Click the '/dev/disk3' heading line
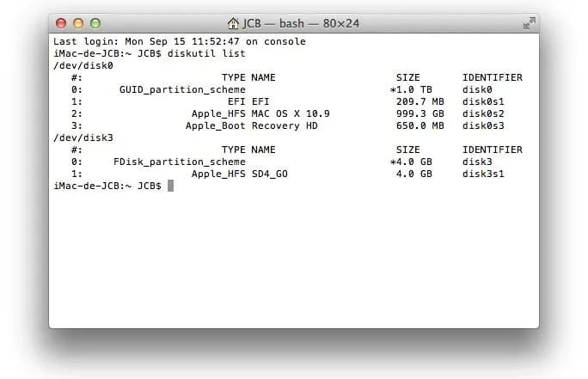588x379 pixels. [x=83, y=138]
